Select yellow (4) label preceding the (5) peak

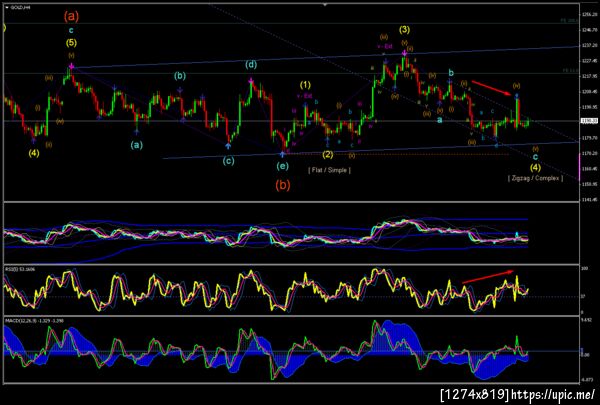click(x=34, y=153)
